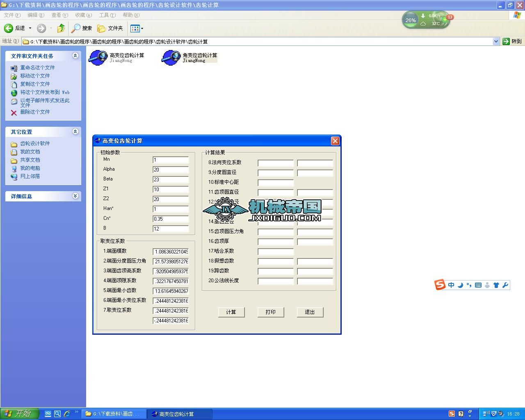Click the 17.啮合系数 result field
This screenshot has width=525, height=420.
point(276,252)
